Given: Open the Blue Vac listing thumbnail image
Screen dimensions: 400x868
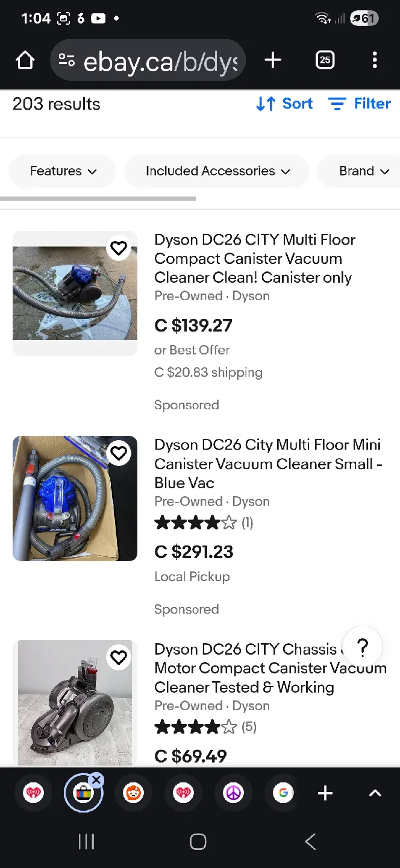Looking at the screenshot, I should point(75,498).
